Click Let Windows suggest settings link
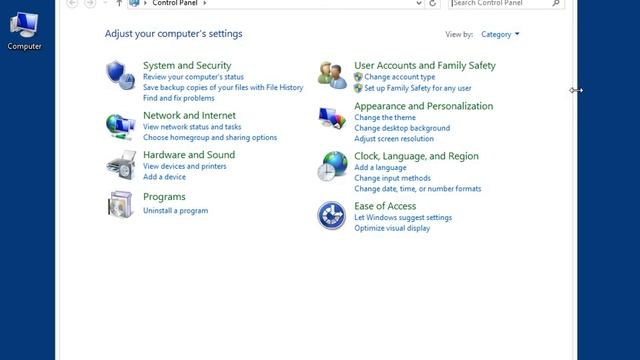The height and width of the screenshot is (360, 640). tap(403, 218)
